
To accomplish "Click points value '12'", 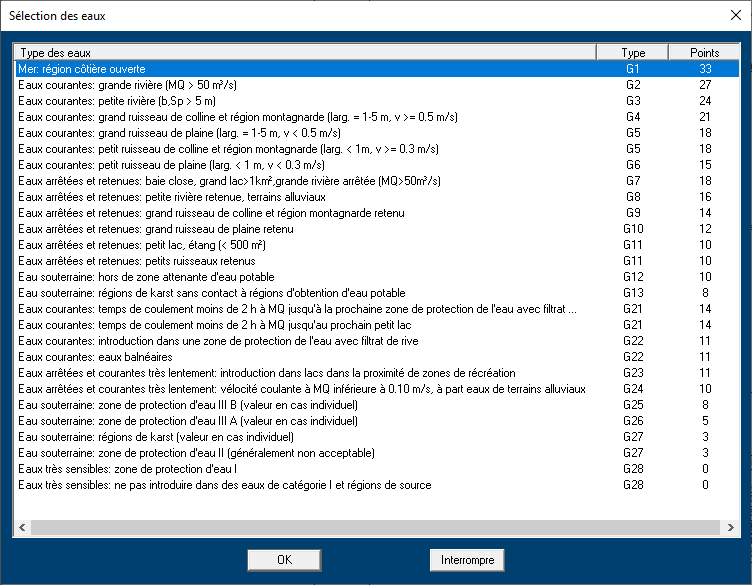I will tap(705, 229).
